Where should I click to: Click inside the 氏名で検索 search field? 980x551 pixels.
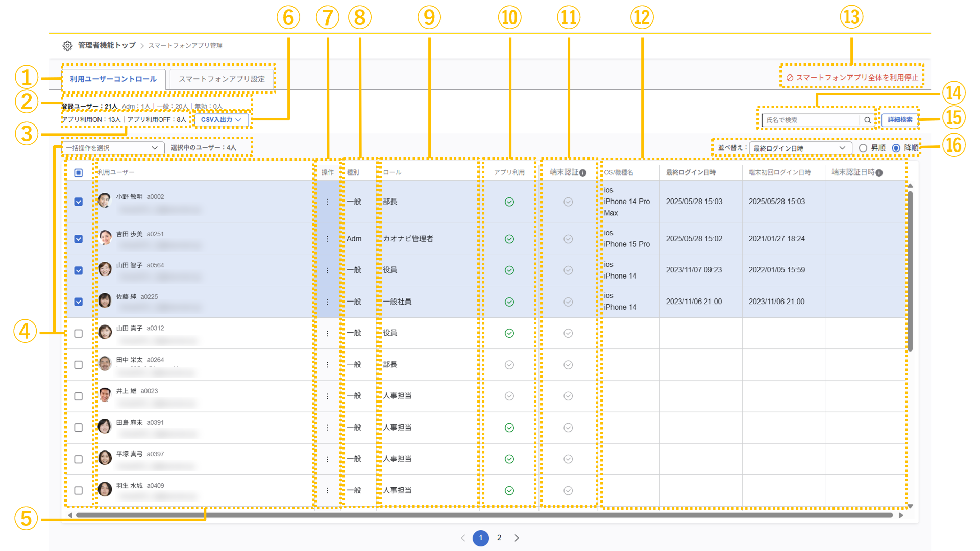[x=806, y=120]
